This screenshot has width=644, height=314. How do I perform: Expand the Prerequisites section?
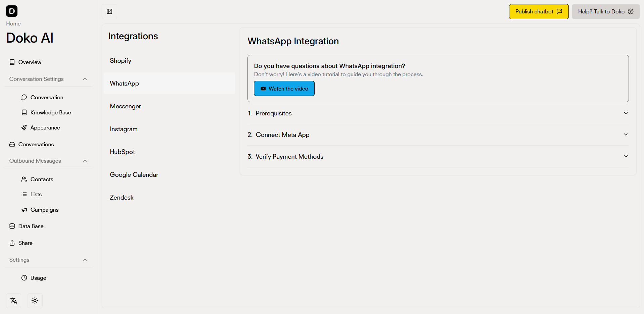pyautogui.click(x=626, y=113)
